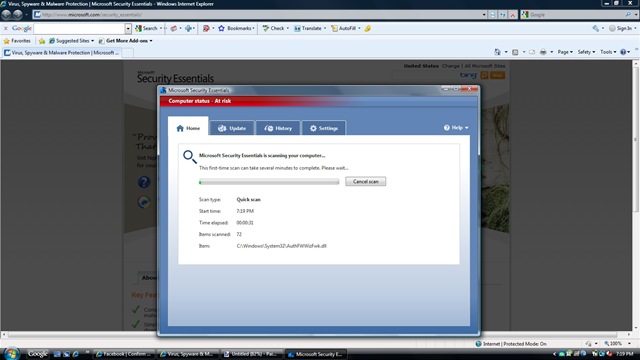Open Google Toolbar Bookmarks menu

[236, 29]
